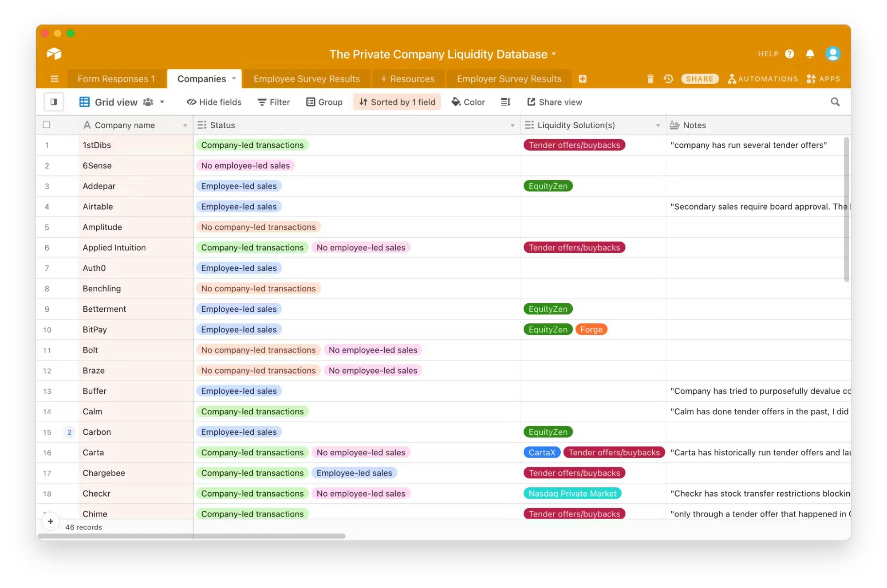Select the Buffer notes cell

point(758,391)
